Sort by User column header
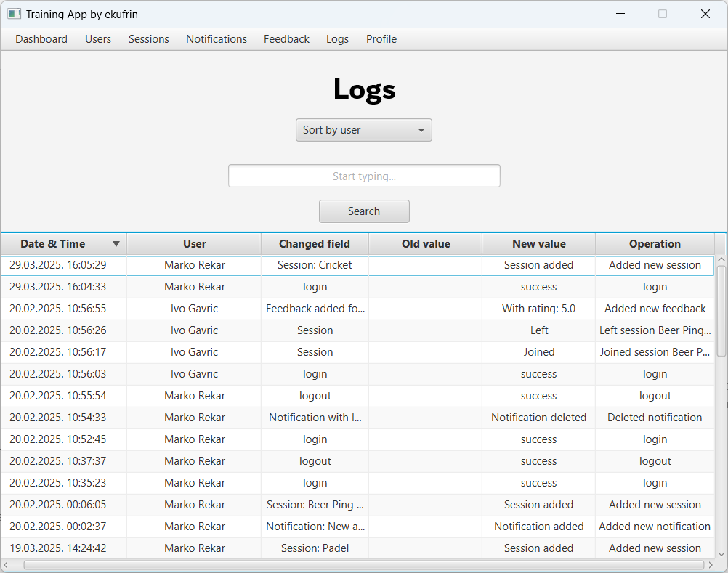This screenshot has width=728, height=573. pyautogui.click(x=194, y=244)
